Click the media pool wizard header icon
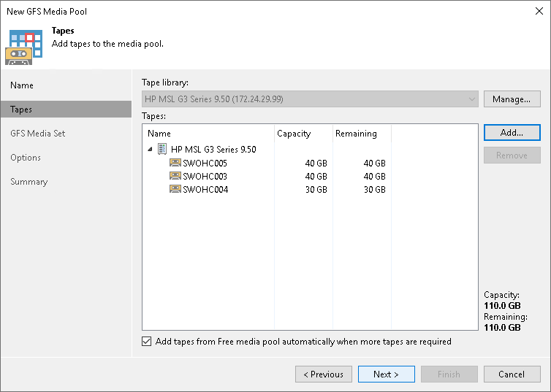 click(24, 47)
